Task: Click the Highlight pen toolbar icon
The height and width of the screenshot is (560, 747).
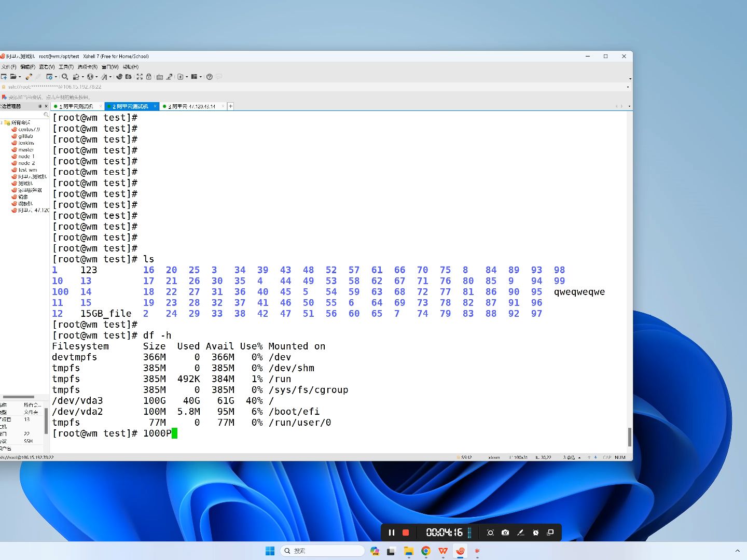Action: point(169,77)
